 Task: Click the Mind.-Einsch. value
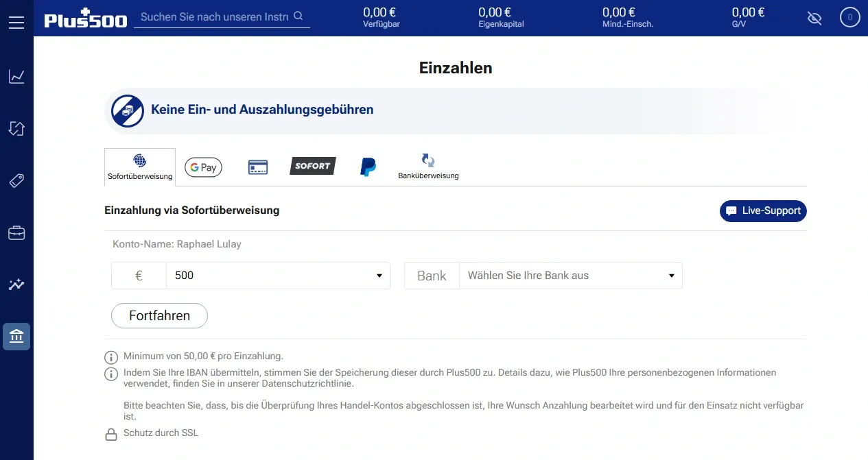coord(619,12)
